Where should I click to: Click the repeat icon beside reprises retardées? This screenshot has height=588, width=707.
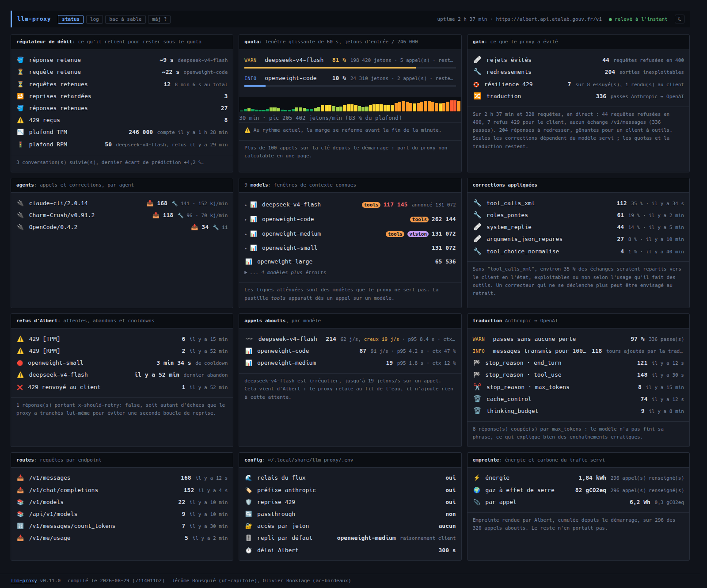pyautogui.click(x=20, y=96)
